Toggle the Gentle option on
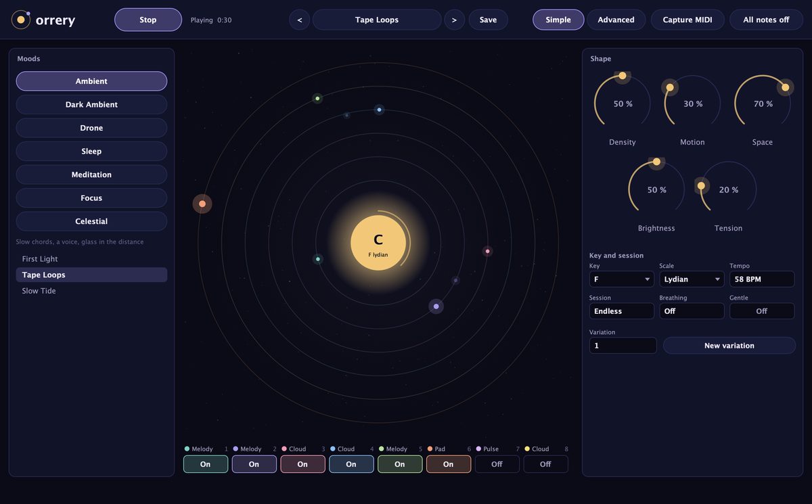The width and height of the screenshot is (812, 504). [x=762, y=311]
